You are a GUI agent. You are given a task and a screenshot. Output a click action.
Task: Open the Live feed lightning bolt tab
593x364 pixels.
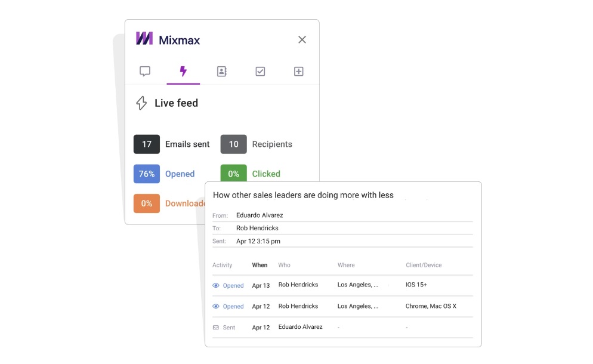click(183, 71)
